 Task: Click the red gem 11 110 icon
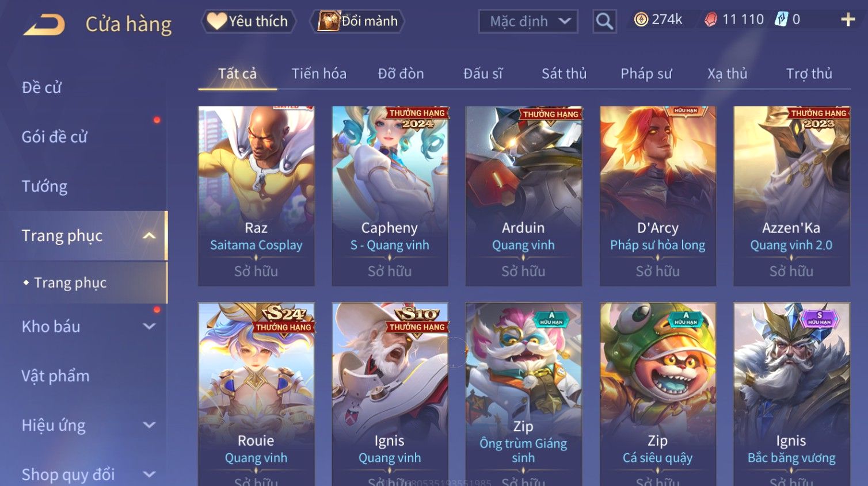(x=711, y=20)
